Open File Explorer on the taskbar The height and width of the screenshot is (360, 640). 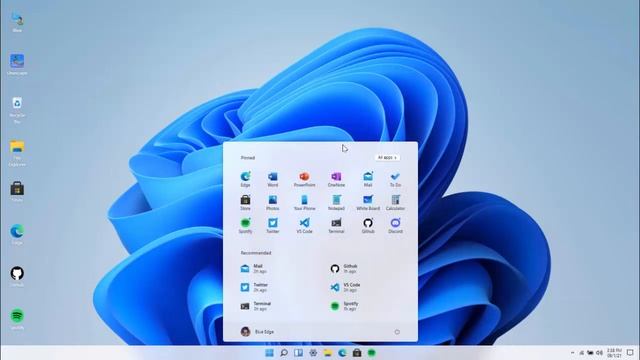click(x=328, y=353)
